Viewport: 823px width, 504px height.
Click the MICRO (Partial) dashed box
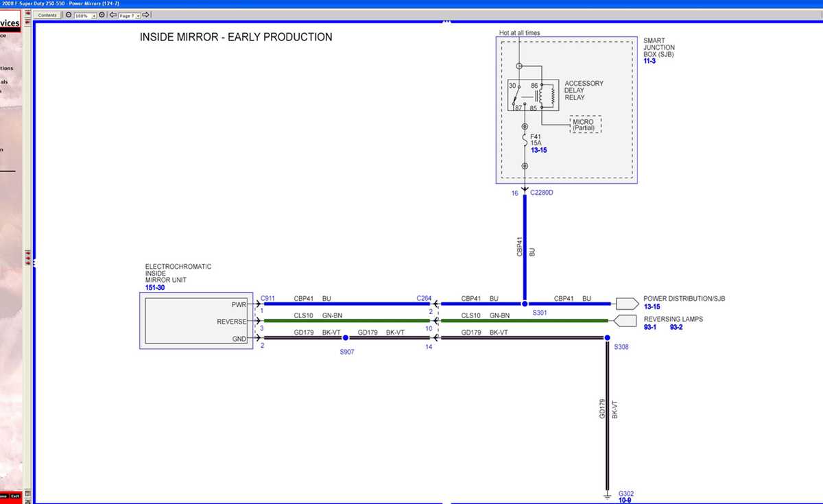[x=584, y=125]
